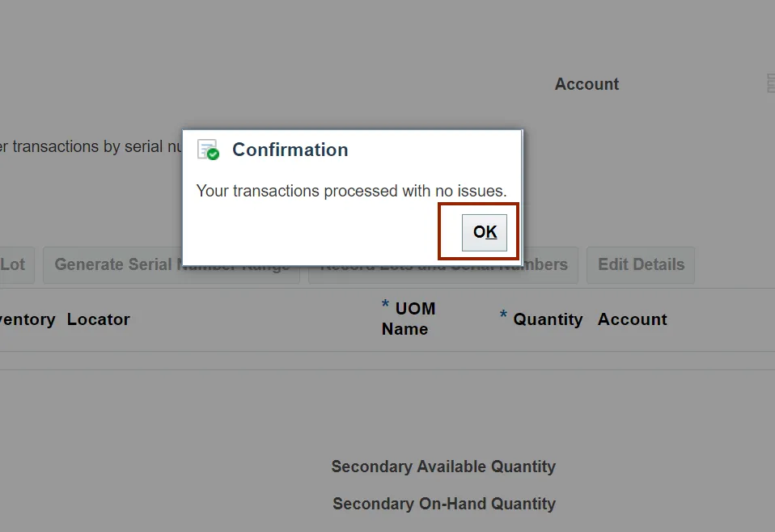Click the Account label near the top
This screenshot has height=532, width=775.
pyautogui.click(x=587, y=84)
